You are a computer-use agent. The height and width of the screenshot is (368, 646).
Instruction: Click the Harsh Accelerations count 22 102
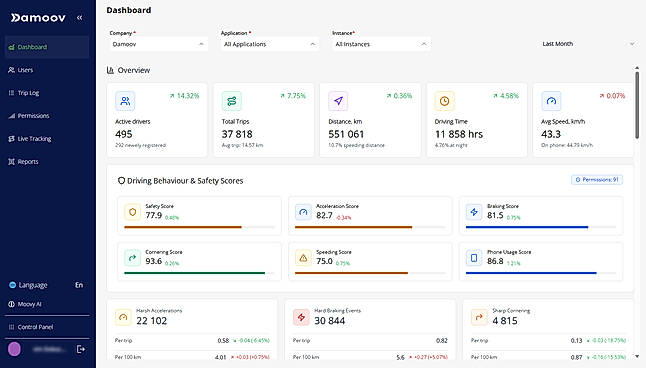tap(152, 321)
